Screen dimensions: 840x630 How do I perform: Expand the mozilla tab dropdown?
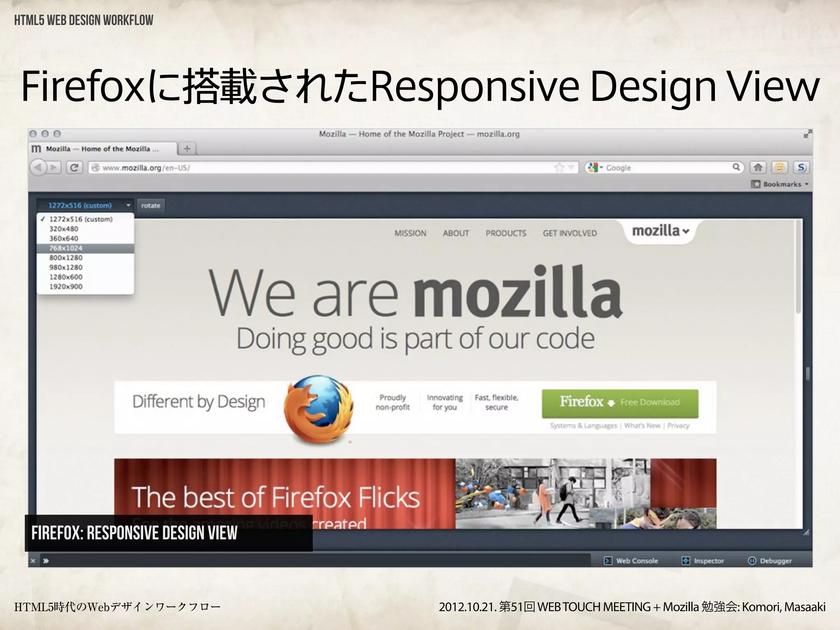(660, 231)
